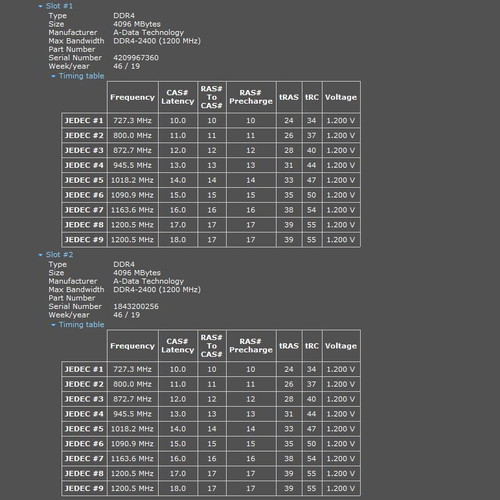Click 1200.5 MHz in Slot #1 JEDEC #8

pyautogui.click(x=132, y=225)
